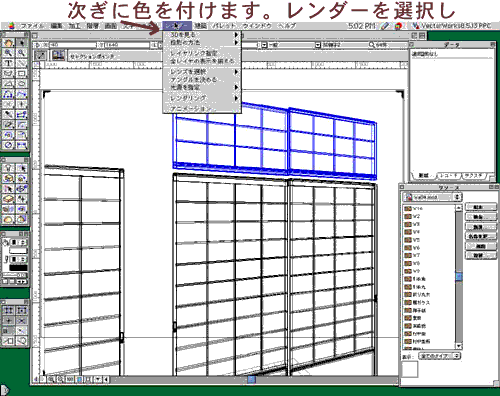Click the black pen color swatch
Screen dimensions: 500x396
(18, 268)
